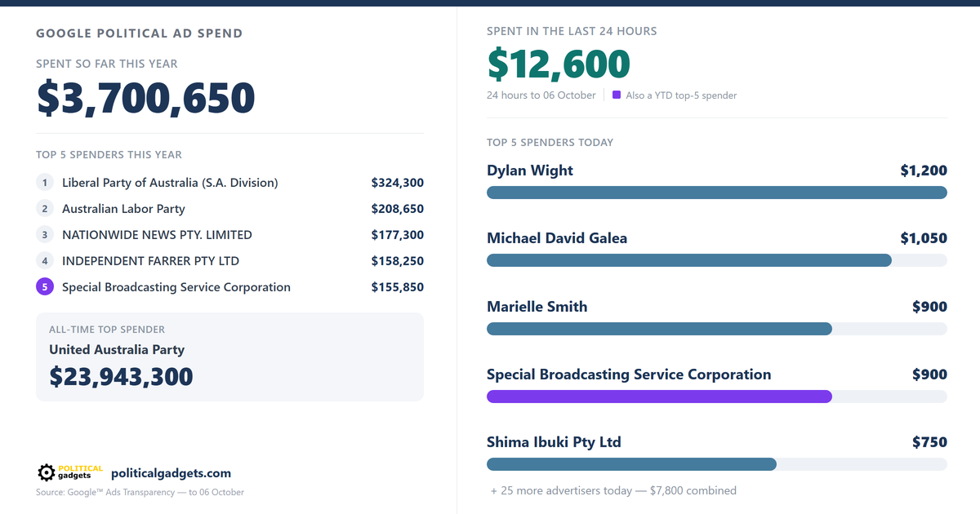Click the Google Ads Transparency source note
This screenshot has width=980, height=514.
[140, 492]
